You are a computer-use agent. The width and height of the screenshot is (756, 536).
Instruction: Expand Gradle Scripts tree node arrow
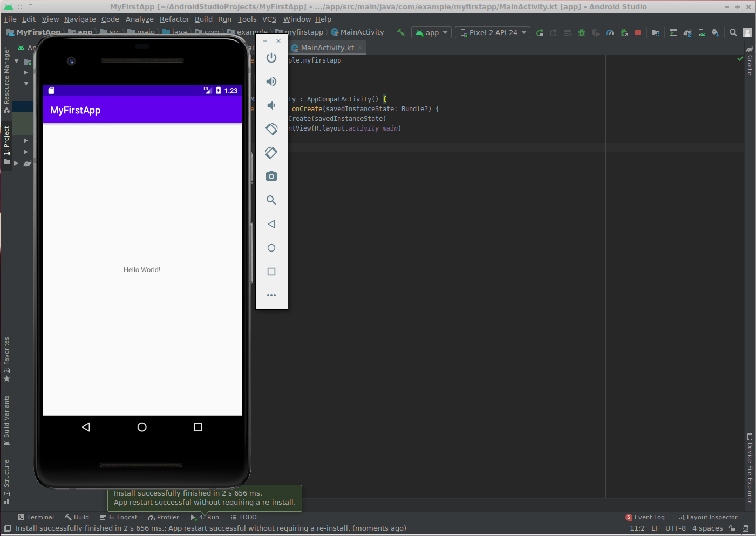pyautogui.click(x=16, y=163)
